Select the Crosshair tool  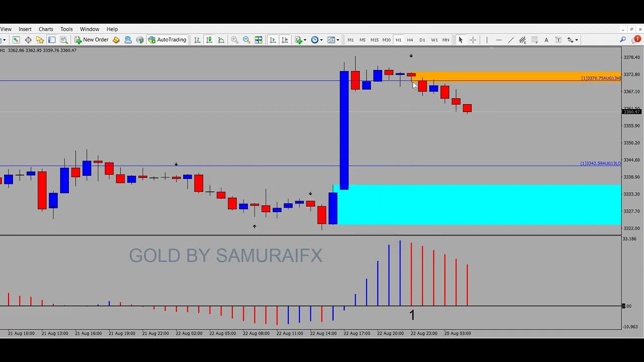click(473, 40)
